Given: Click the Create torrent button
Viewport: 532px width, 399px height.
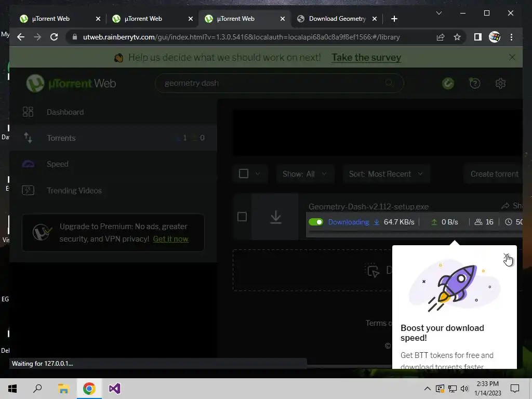Looking at the screenshot, I should [494, 174].
